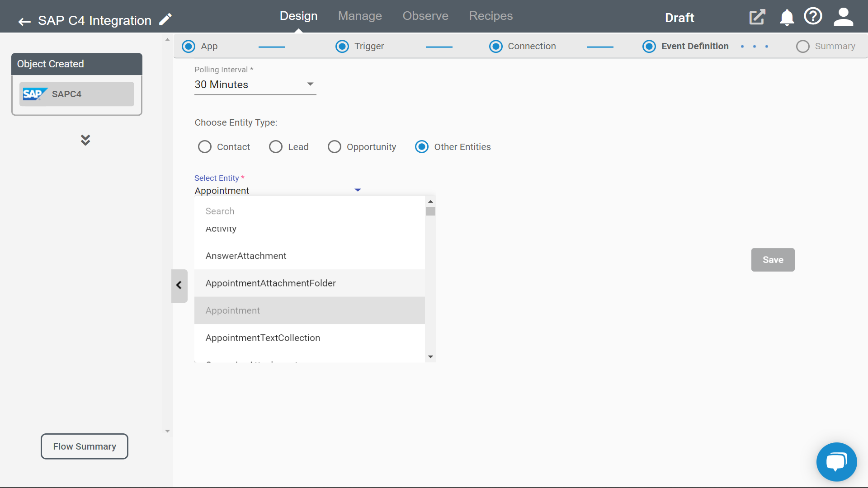Select the Contact entity type radio
868x488 pixels.
coord(204,147)
